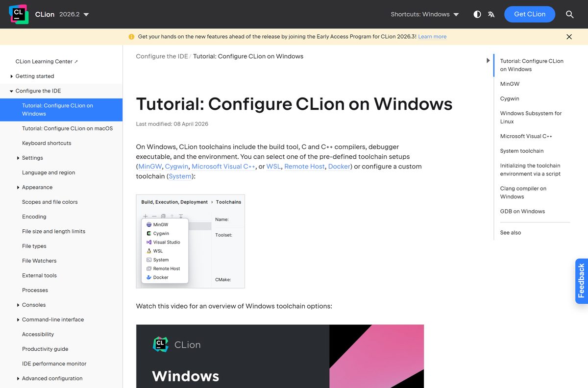588x388 pixels.
Task: Open the Shortcuts: Windows dropdown
Action: pyautogui.click(x=425, y=14)
